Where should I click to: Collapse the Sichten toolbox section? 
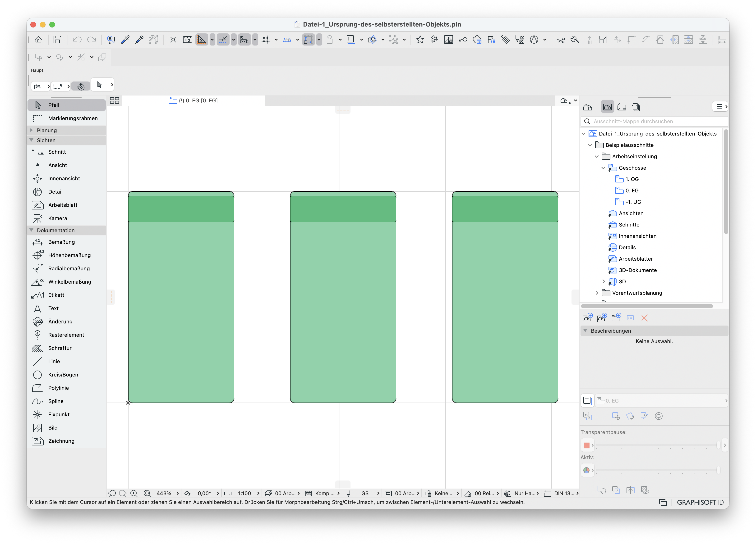pos(31,140)
